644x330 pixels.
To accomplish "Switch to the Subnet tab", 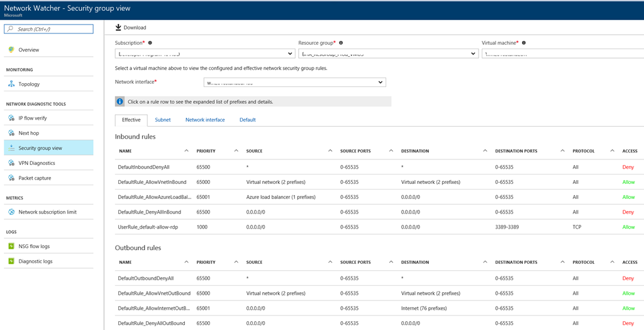I will 162,120.
